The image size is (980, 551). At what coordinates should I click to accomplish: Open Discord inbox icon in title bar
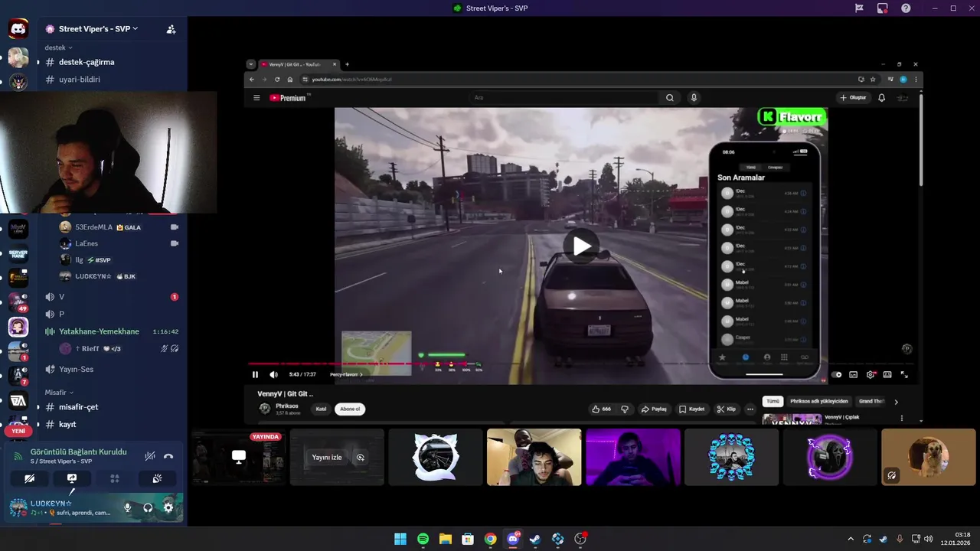(x=882, y=8)
